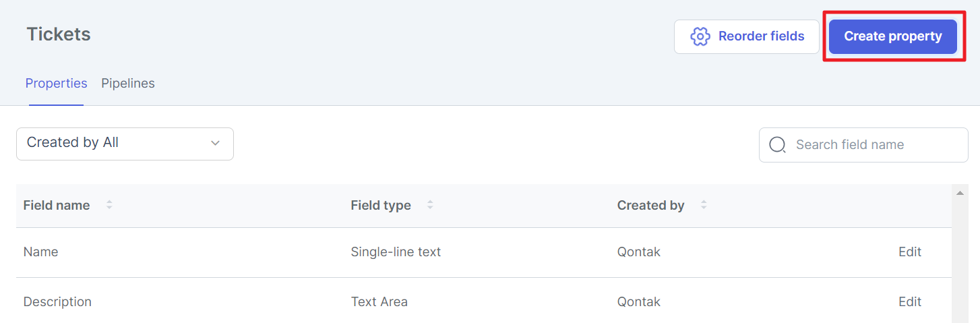Sort by Field type arrows icon
Image resolution: width=980 pixels, height=323 pixels.
click(430, 205)
